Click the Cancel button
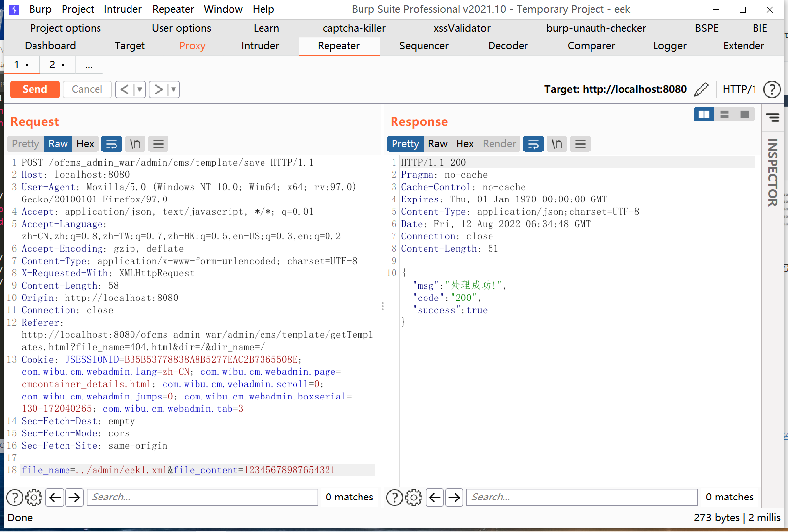Screen dimensions: 788x532 87,89
